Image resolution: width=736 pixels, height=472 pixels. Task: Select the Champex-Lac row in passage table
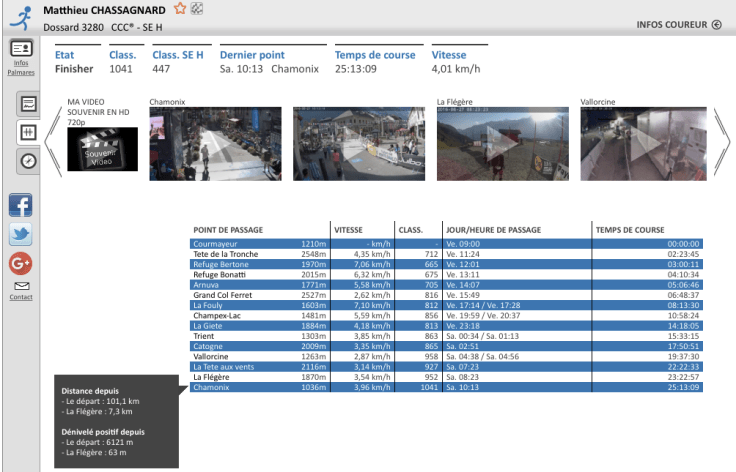[446, 316]
